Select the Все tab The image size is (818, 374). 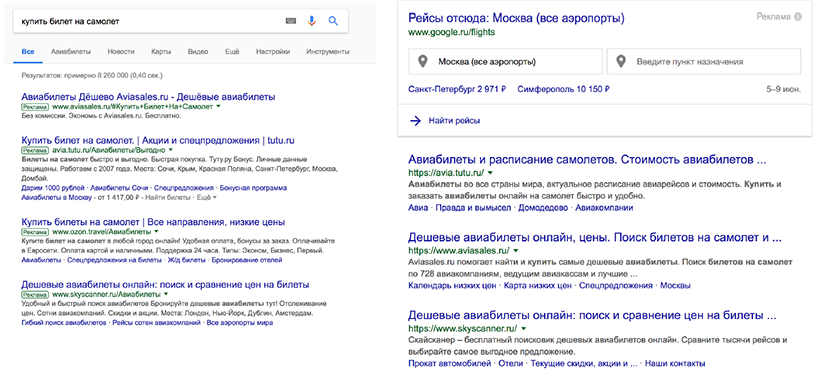[x=28, y=52]
